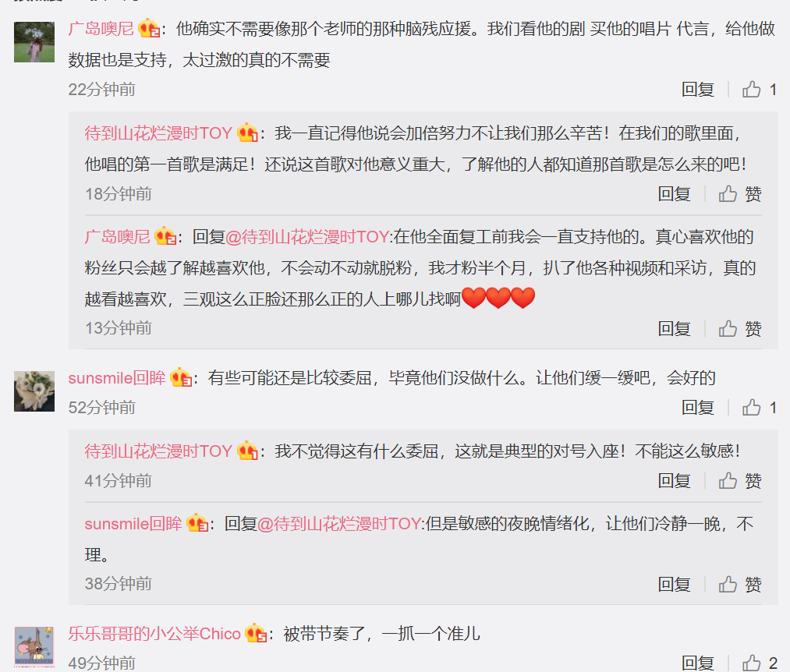Reply to 广岛噢尼's 22分钟前 comment
The image size is (790, 672).
coord(698,89)
